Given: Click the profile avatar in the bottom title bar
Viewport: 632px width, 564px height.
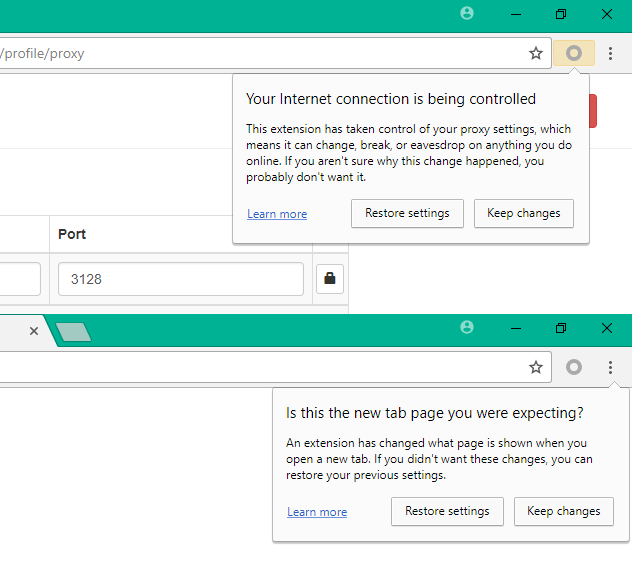Looking at the screenshot, I should click(x=467, y=327).
